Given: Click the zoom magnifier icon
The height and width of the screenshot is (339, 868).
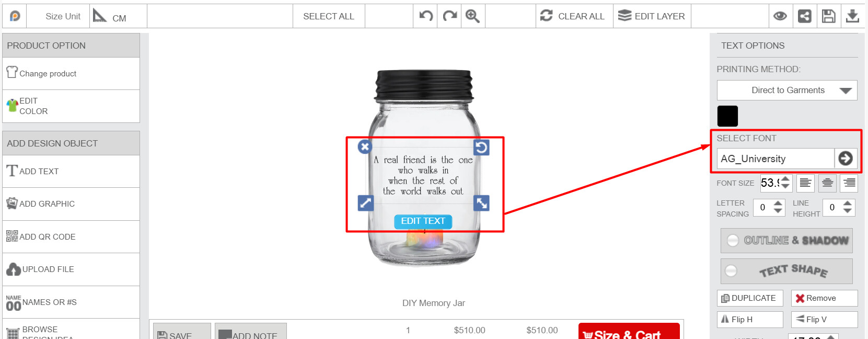Looking at the screenshot, I should click(472, 16).
